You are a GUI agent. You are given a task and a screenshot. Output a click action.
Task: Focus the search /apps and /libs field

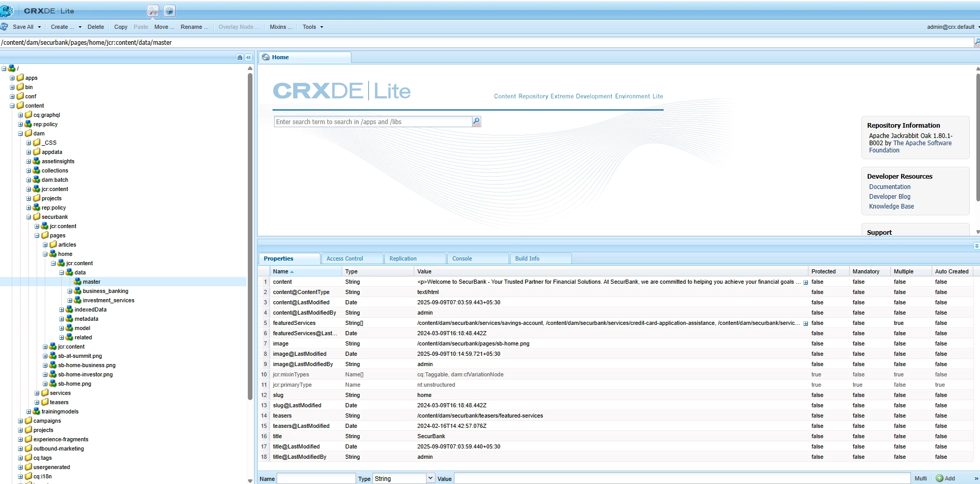[x=373, y=122]
